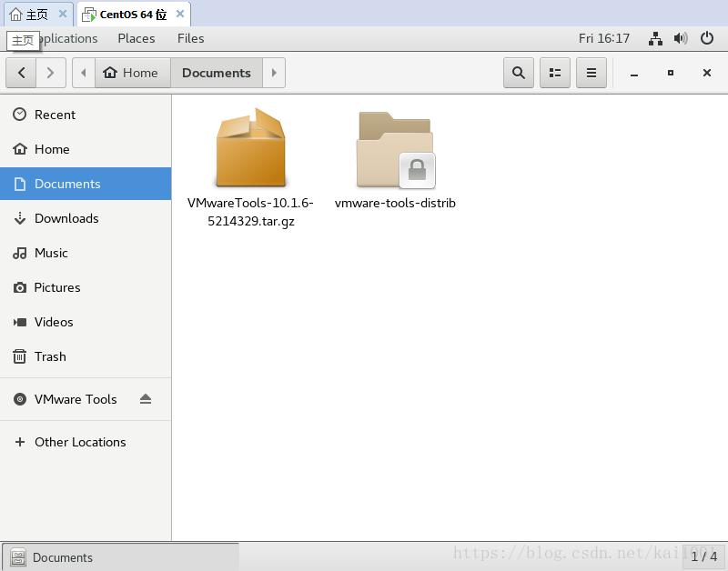Screen dimensions: 728x571
Task: Select the VMwareTools tar.gz package icon
Action: pyautogui.click(x=251, y=147)
